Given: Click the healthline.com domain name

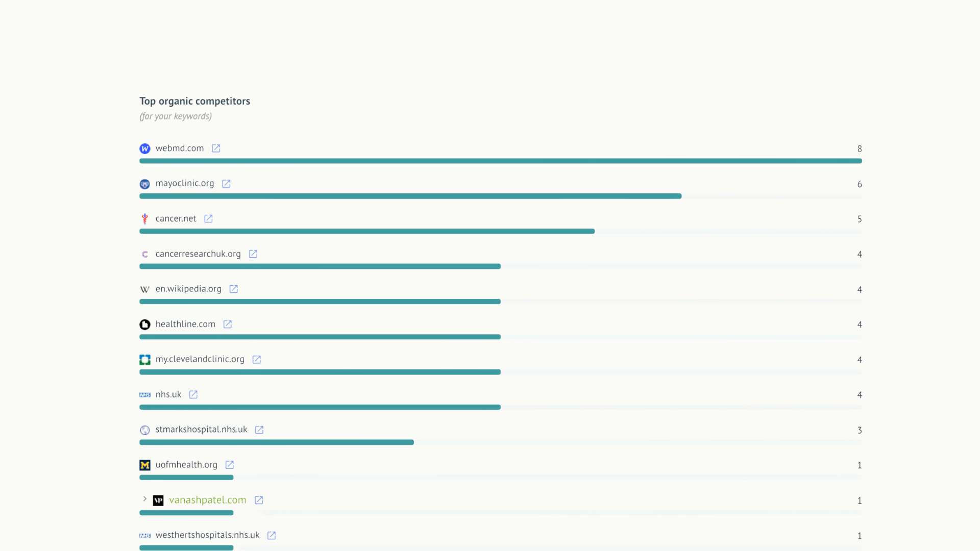Looking at the screenshot, I should click(185, 324).
